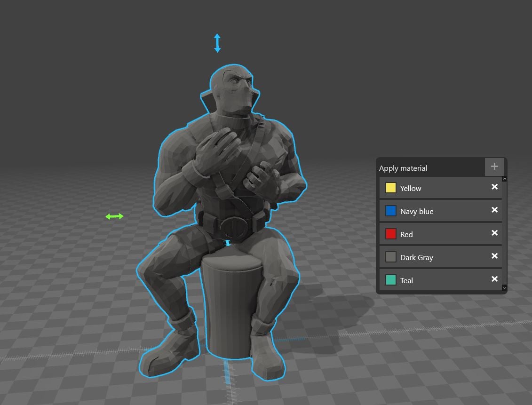Apply the Navy blue material label
This screenshot has height=405, width=532.
pyautogui.click(x=417, y=211)
